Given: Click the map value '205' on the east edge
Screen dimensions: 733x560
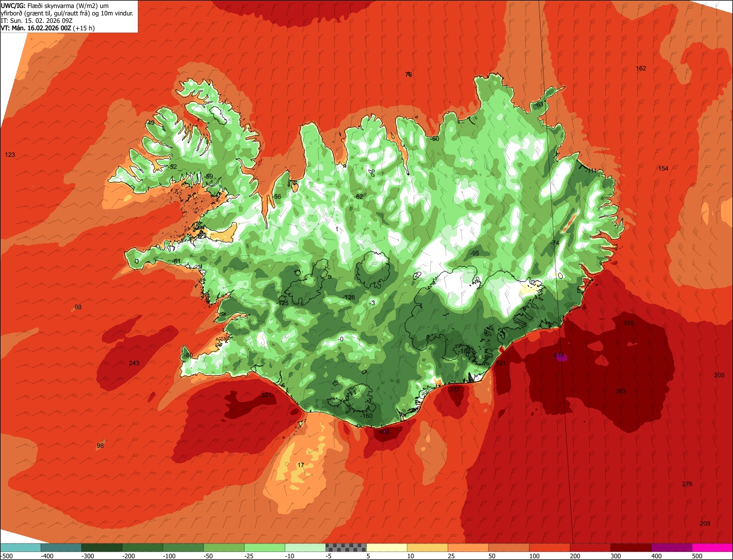Looking at the screenshot, I should [x=719, y=375].
